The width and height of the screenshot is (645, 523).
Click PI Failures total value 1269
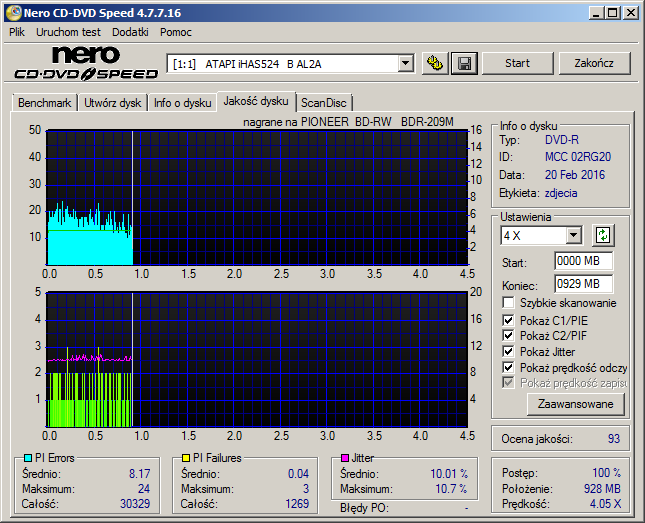pos(297,504)
